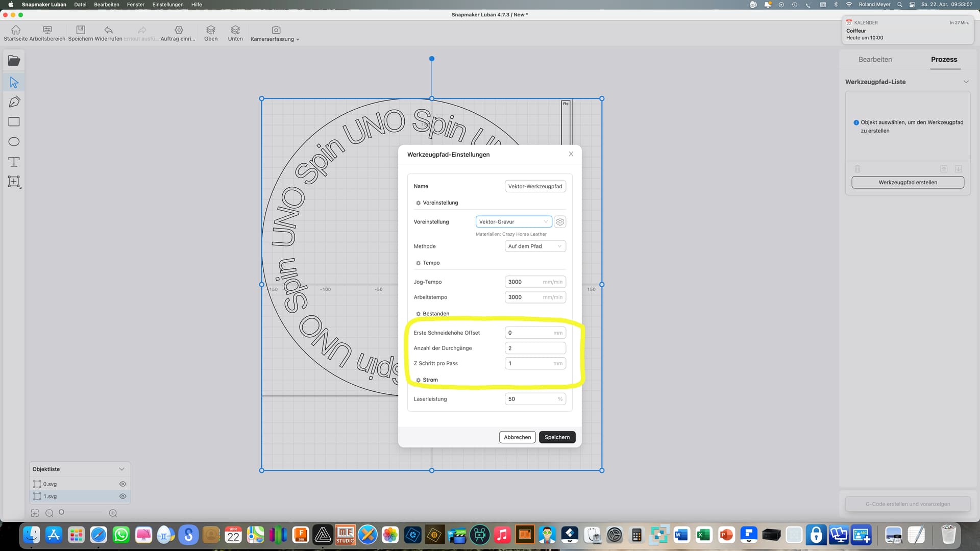
Task: Click the Speichern toolbar icon
Action: click(81, 30)
